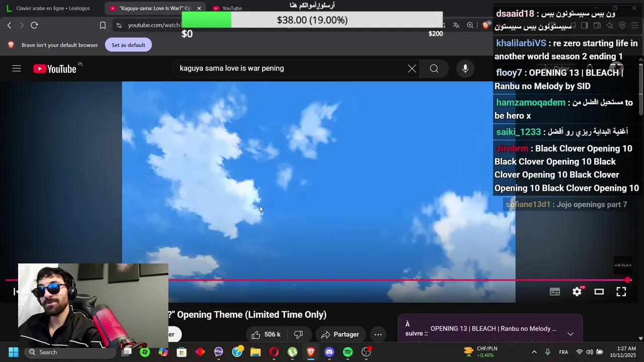Click the red scrubber handle
The height and width of the screenshot is (362, 644).
click(628, 280)
